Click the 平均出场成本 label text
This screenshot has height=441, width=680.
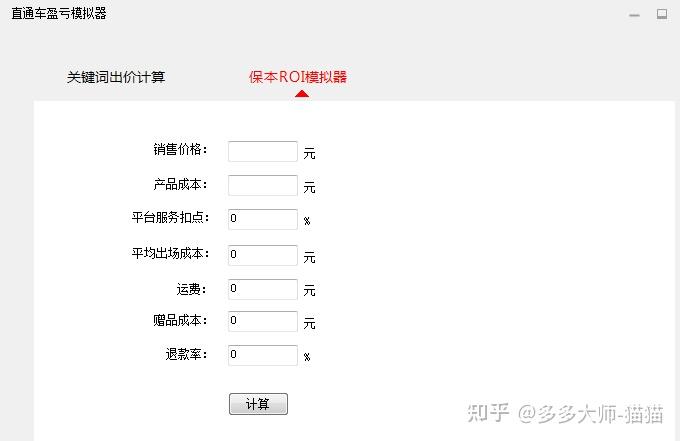point(170,253)
